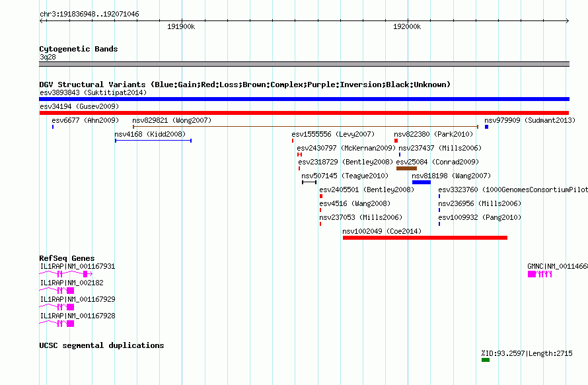Click the IL1RAP NM_002182 gene model glyph
The width and height of the screenshot is (588, 385).
click(x=57, y=291)
